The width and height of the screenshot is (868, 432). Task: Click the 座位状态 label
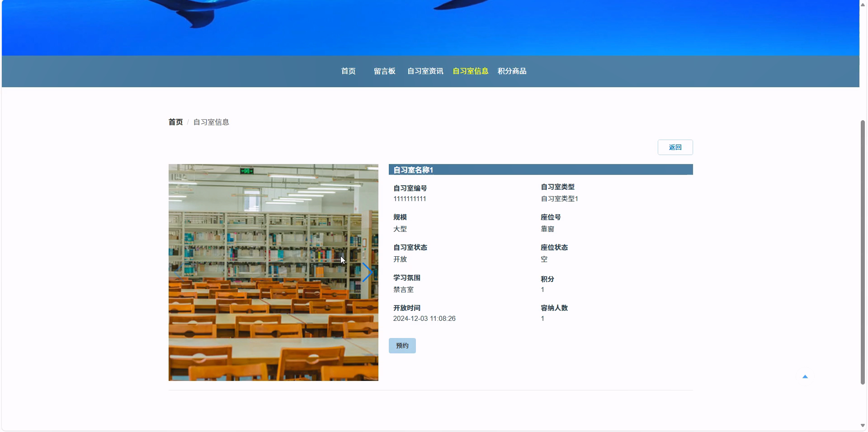554,247
